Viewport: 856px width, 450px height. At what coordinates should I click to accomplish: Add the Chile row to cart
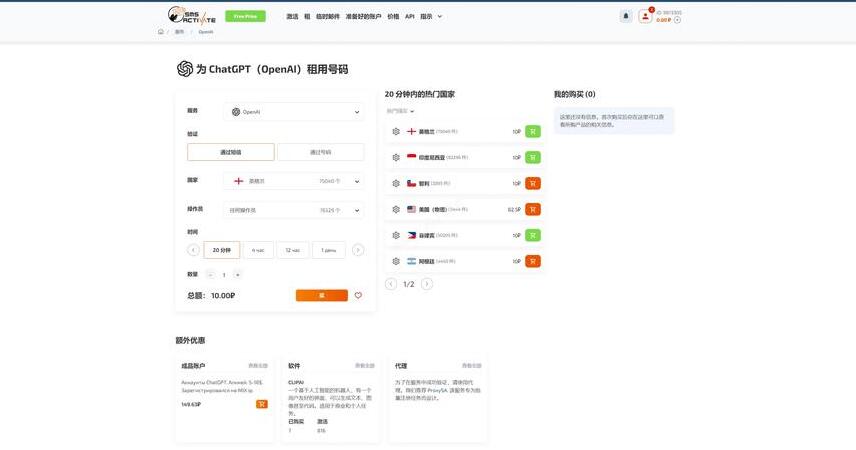(533, 183)
